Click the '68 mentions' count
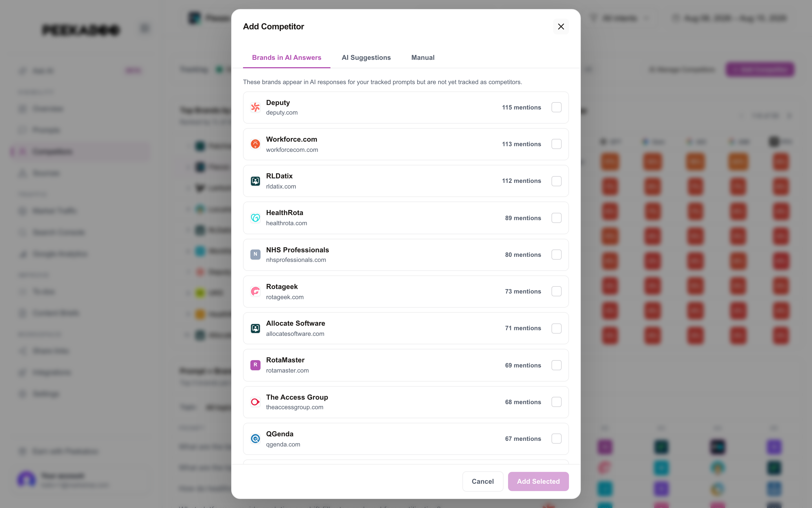The image size is (812, 508). (523, 402)
